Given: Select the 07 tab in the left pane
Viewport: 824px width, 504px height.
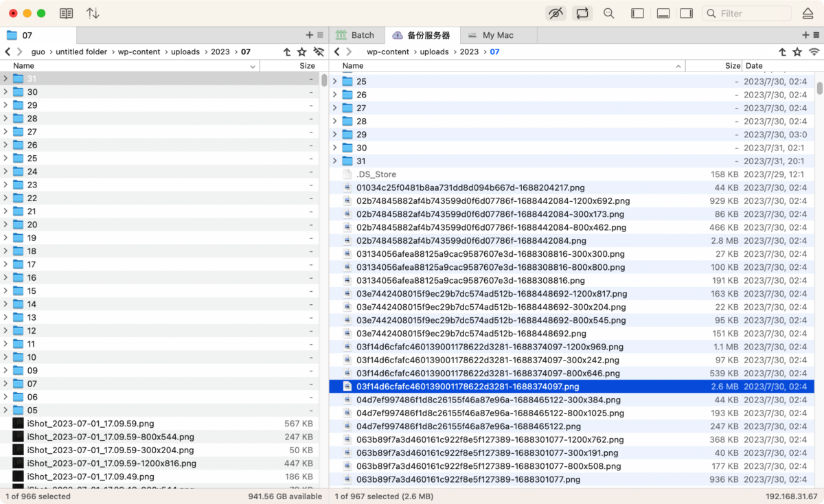Looking at the screenshot, I should point(38,35).
